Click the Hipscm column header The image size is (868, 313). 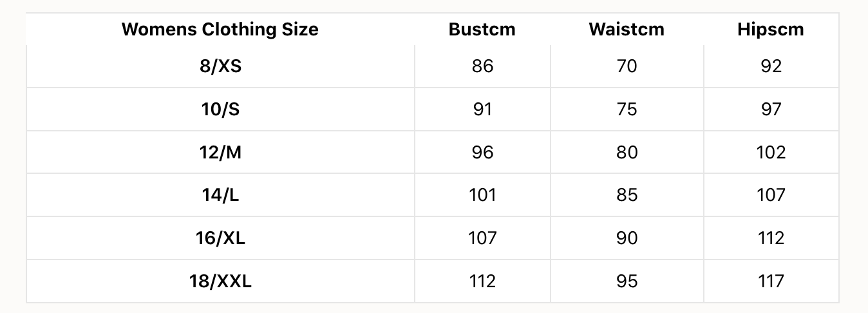coord(771,30)
